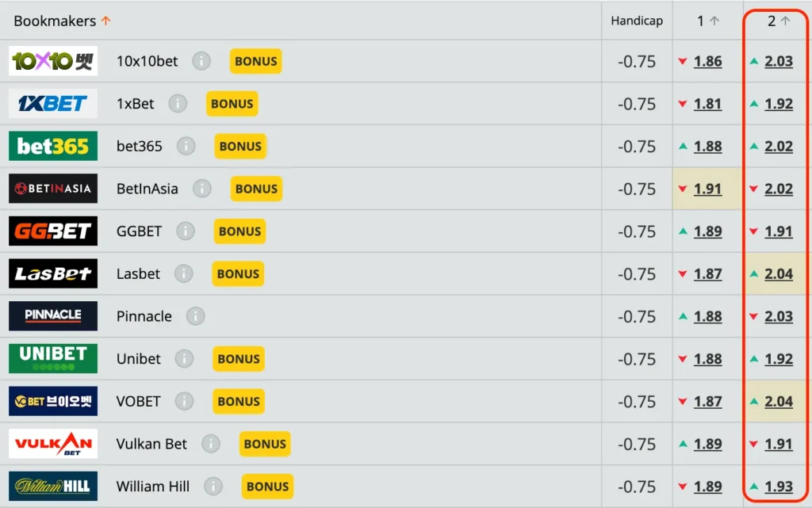Show info icon next to 1xBet
Image resolution: width=812 pixels, height=508 pixels.
pos(178,104)
